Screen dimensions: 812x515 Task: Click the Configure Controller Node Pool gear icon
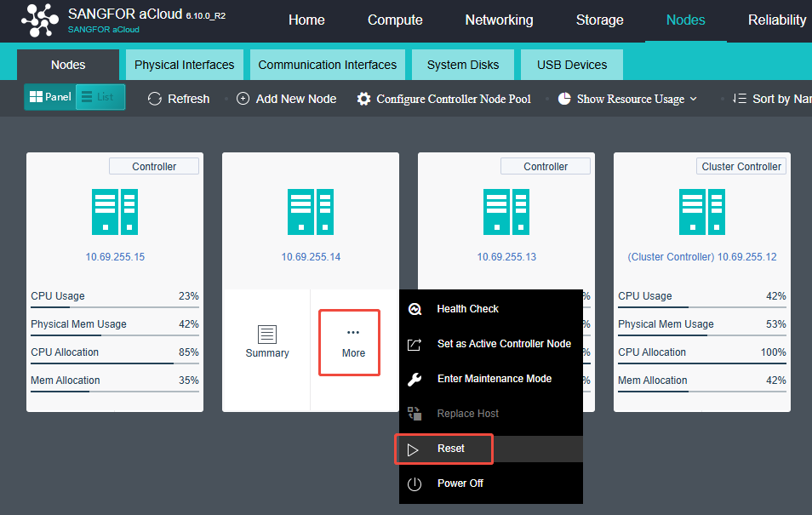pos(363,99)
